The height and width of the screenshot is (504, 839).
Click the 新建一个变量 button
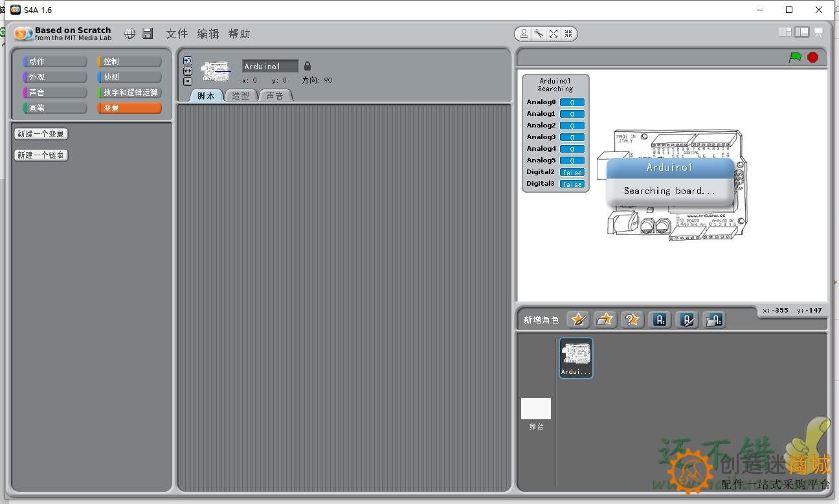coord(41,133)
